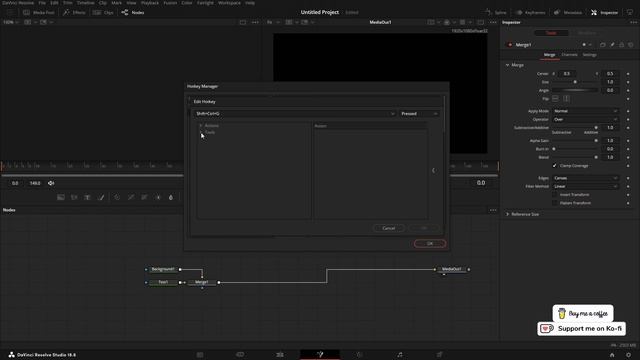The image size is (640, 360).
Task: Select the Background1 node
Action: tap(163, 269)
